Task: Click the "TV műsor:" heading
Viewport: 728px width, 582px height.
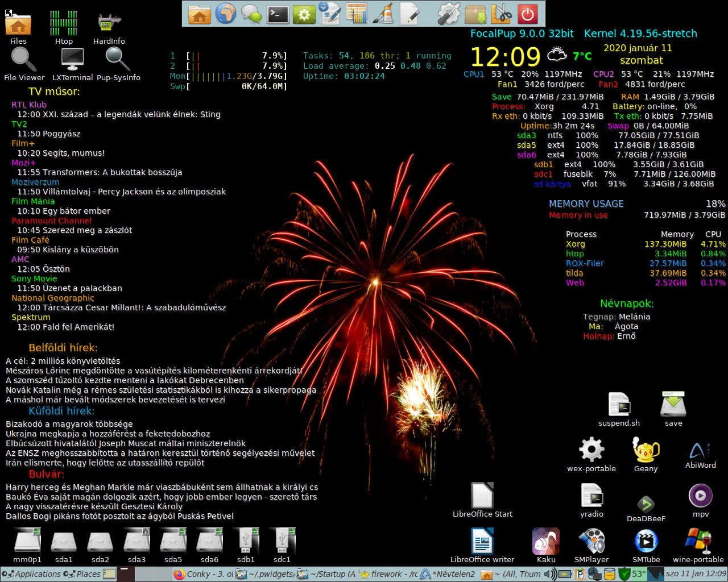Action: 54,92
